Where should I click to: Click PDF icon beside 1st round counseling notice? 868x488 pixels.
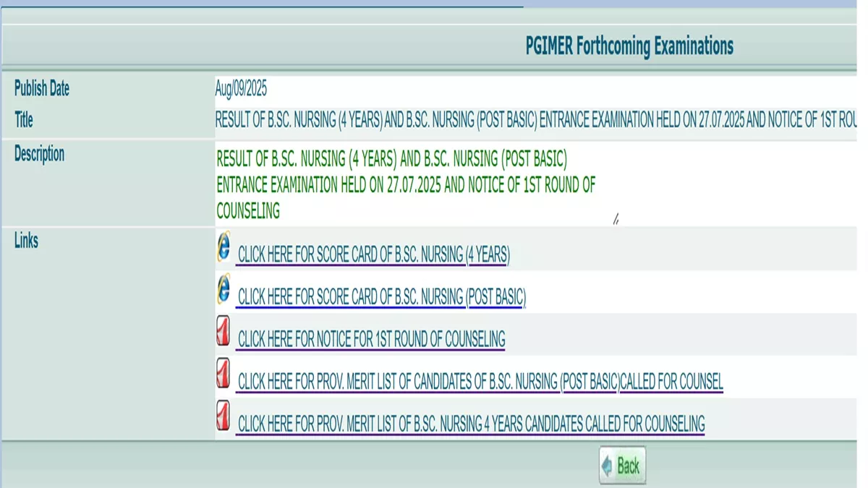pyautogui.click(x=224, y=331)
